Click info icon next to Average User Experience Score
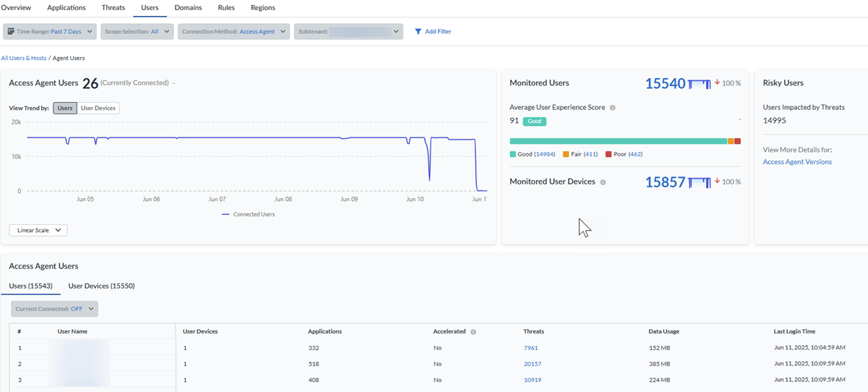 (613, 108)
